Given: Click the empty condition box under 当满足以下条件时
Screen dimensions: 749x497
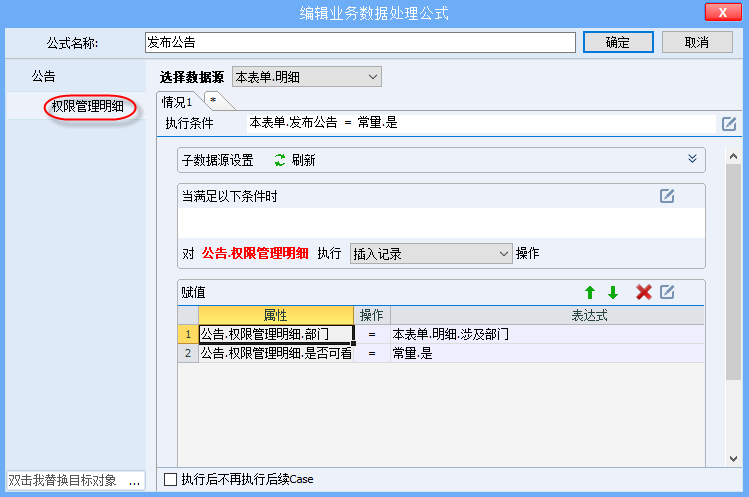Looking at the screenshot, I should (x=441, y=223).
